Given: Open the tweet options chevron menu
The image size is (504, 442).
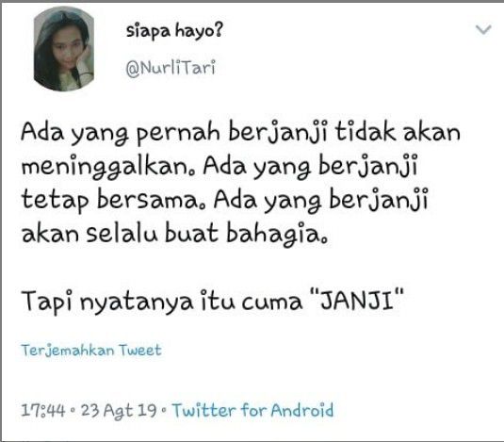Looking at the screenshot, I should click(483, 29).
